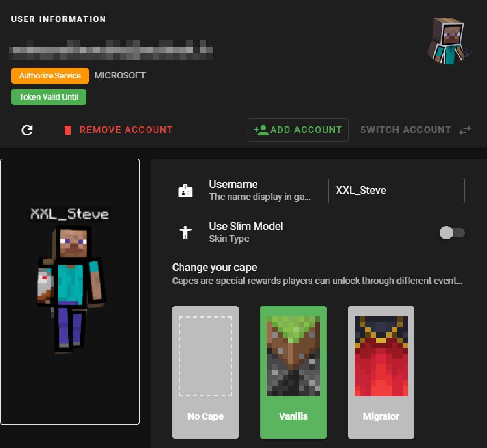Screen dimensions: 487x448
Task: Click the swap arrows icon next to Switch Account
Action: tap(464, 130)
